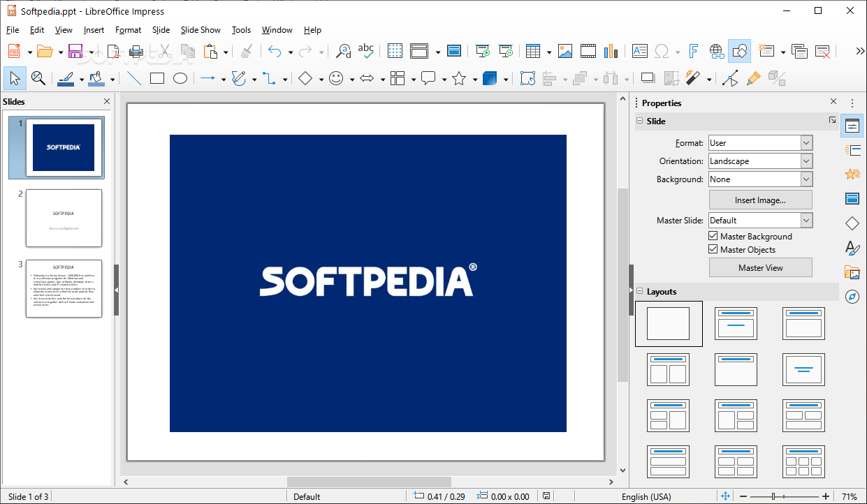This screenshot has width=867, height=504.
Task: Open More Options in Slide section
Action: point(832,121)
